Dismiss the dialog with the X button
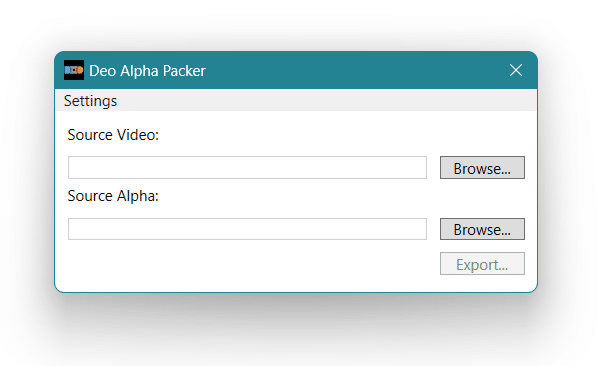597x366 pixels. (516, 70)
